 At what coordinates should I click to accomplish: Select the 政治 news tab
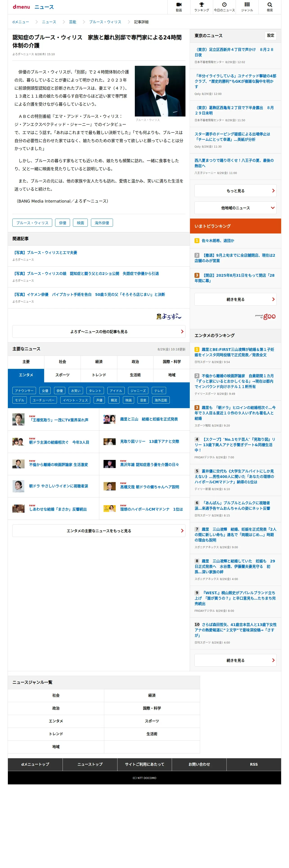pyautogui.click(x=135, y=362)
